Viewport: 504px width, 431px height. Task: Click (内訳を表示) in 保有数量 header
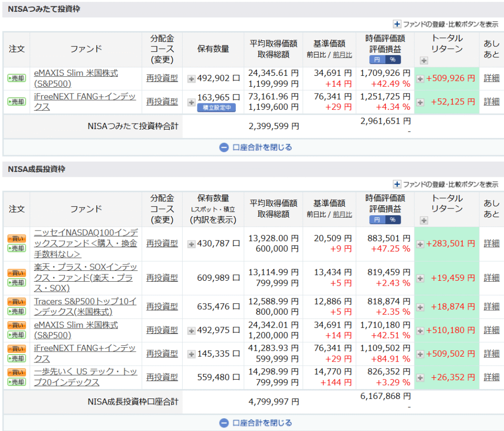213,220
